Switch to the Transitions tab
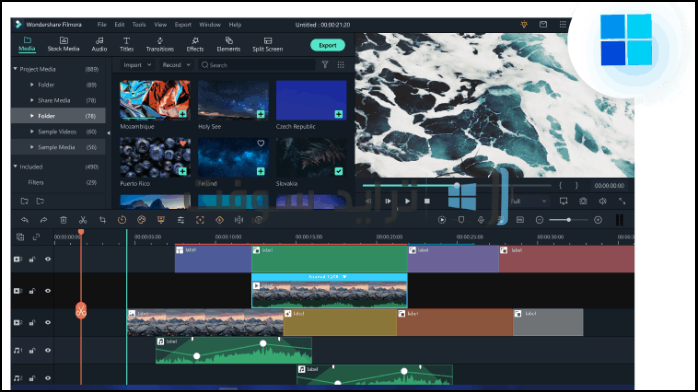 [x=160, y=44]
